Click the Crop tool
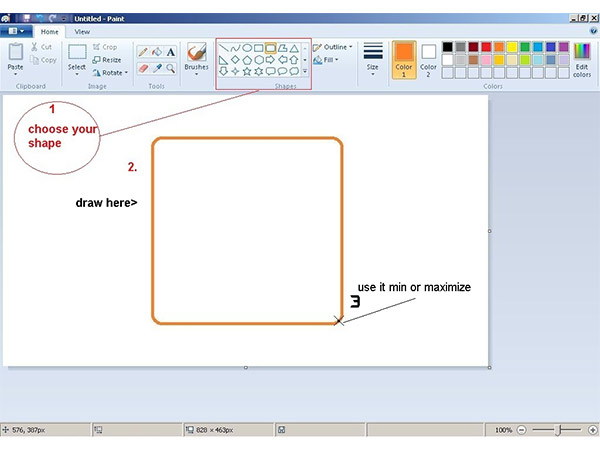Image resolution: width=600 pixels, height=450 pixels. point(105,47)
